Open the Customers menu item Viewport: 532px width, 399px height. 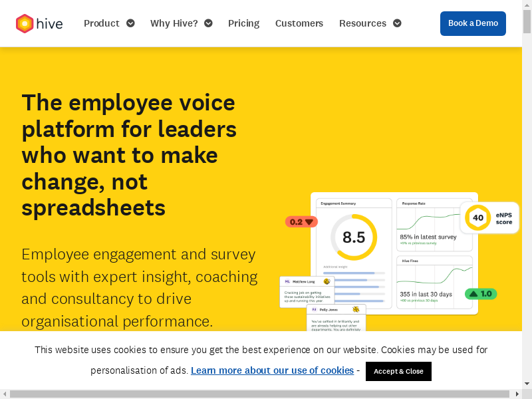pos(299,23)
